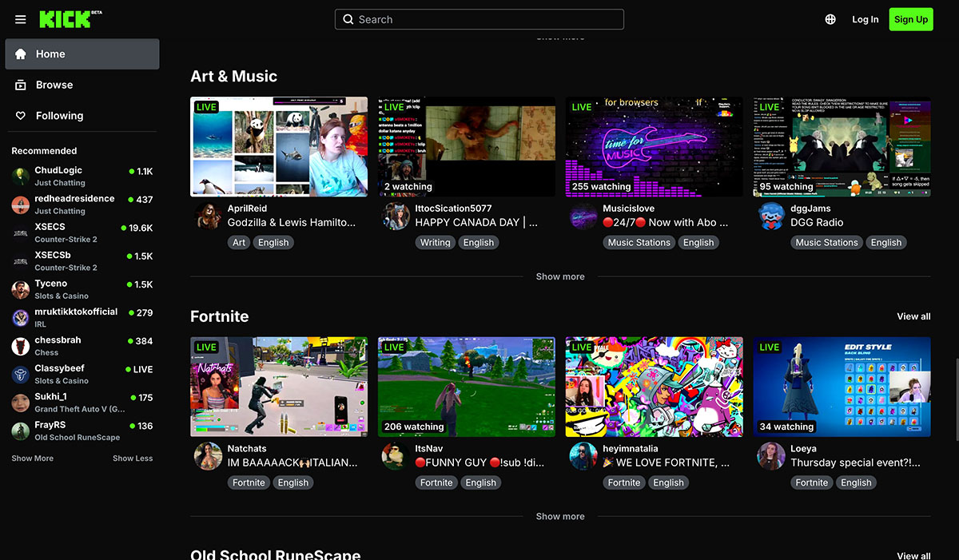959x560 pixels.
Task: Open 'Godzilla & Lewis Hamilto...' stream title
Action: tap(292, 222)
